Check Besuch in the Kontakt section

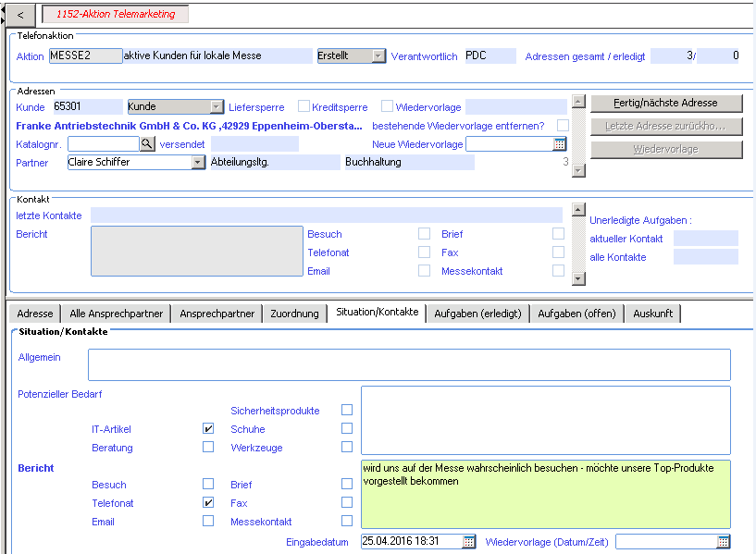tap(425, 234)
